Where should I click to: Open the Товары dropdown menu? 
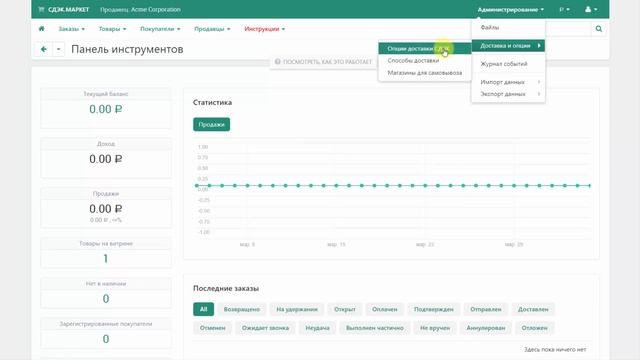coord(112,29)
